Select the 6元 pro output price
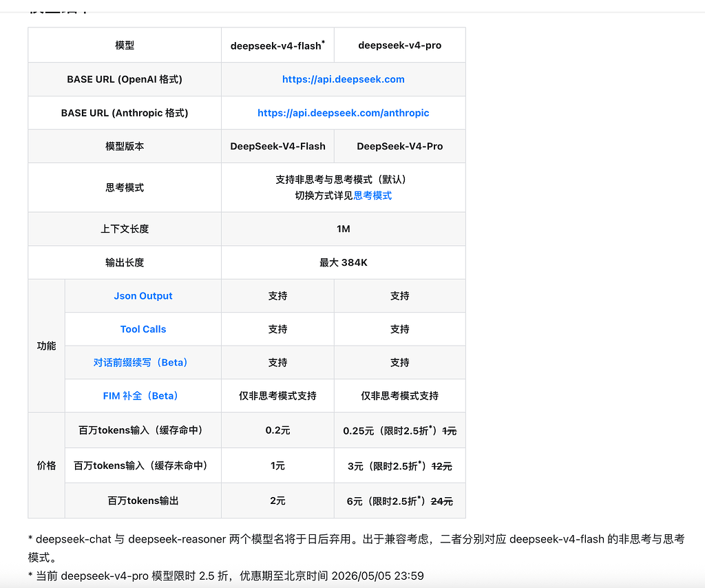Viewport: 705px width, 588px height. pyautogui.click(x=355, y=501)
